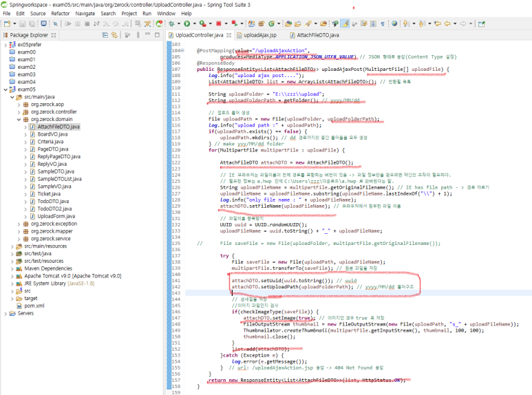The height and width of the screenshot is (395, 532).
Task: Select the exam03 project folder
Action: (26, 74)
